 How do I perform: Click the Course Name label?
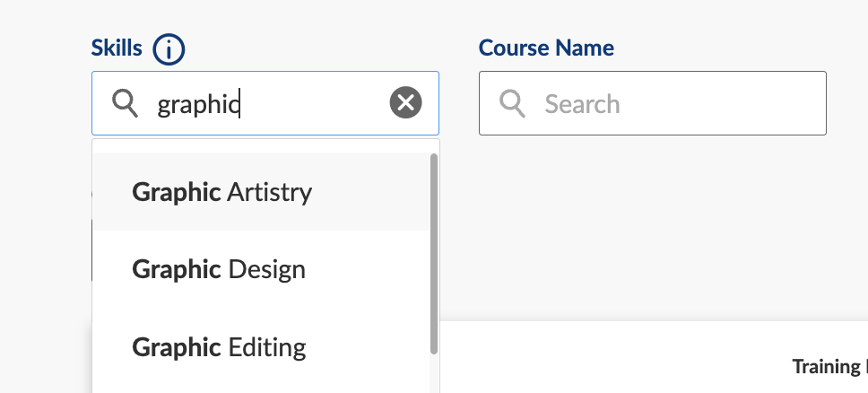coord(546,48)
